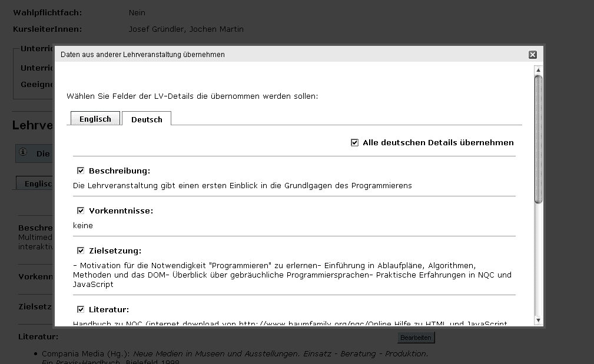The image size is (594, 364).
Task: Switch to the Englisch tab in dialog
Action: point(95,119)
